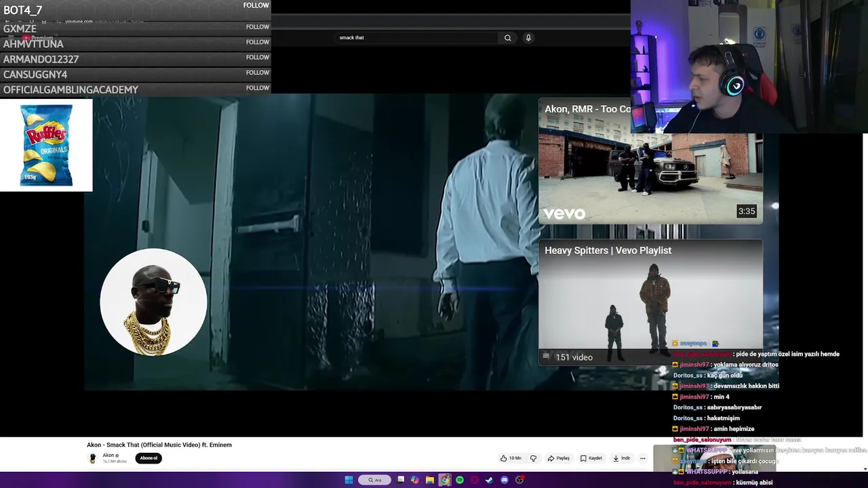Open the Windows Start menu

(x=349, y=480)
